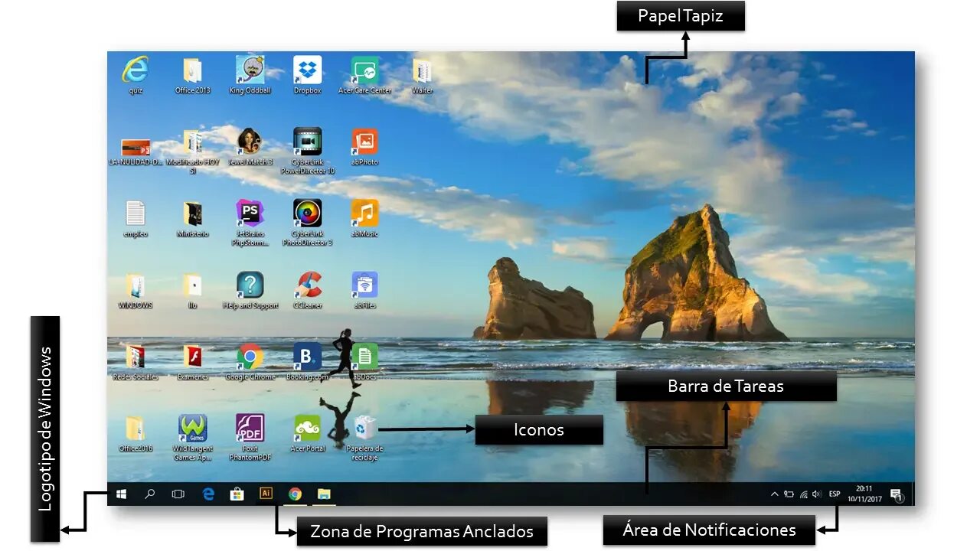Open the Action Center notifications icon
The image size is (980, 551).
tap(897, 495)
